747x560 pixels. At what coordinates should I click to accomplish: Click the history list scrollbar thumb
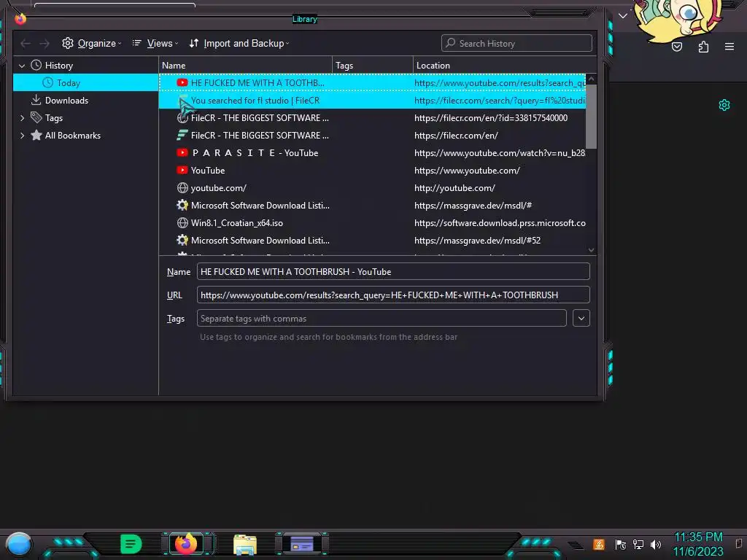[x=591, y=117]
